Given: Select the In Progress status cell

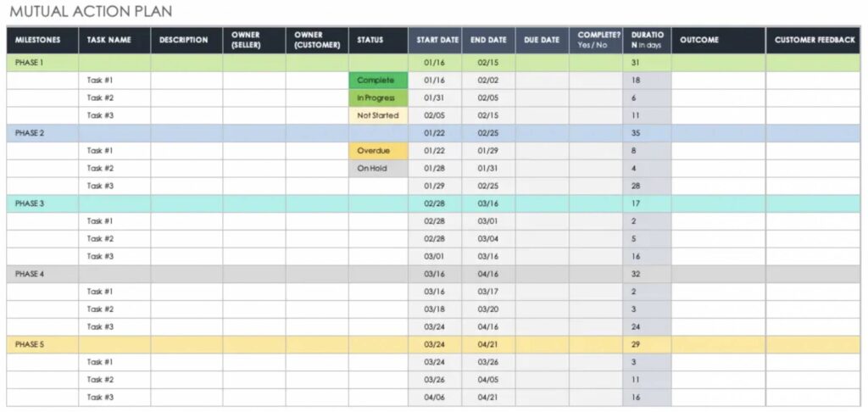Looking at the screenshot, I should click(378, 97).
